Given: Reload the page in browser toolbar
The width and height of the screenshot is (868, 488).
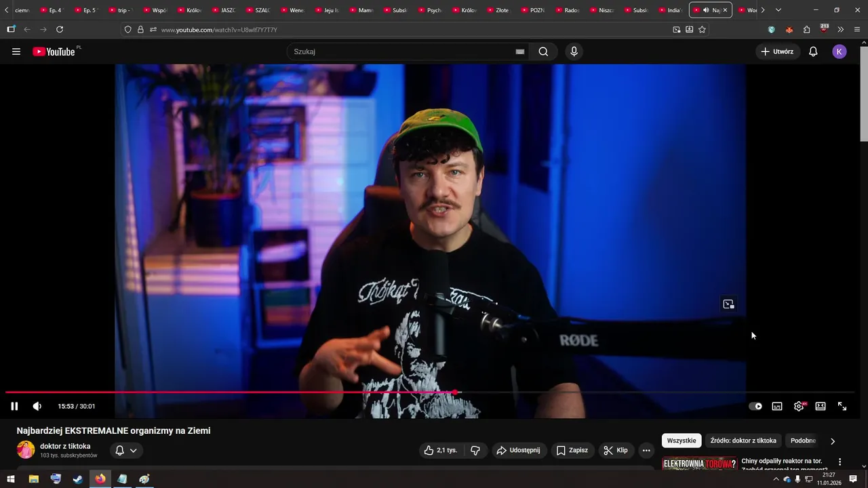Looking at the screenshot, I should pyautogui.click(x=60, y=29).
